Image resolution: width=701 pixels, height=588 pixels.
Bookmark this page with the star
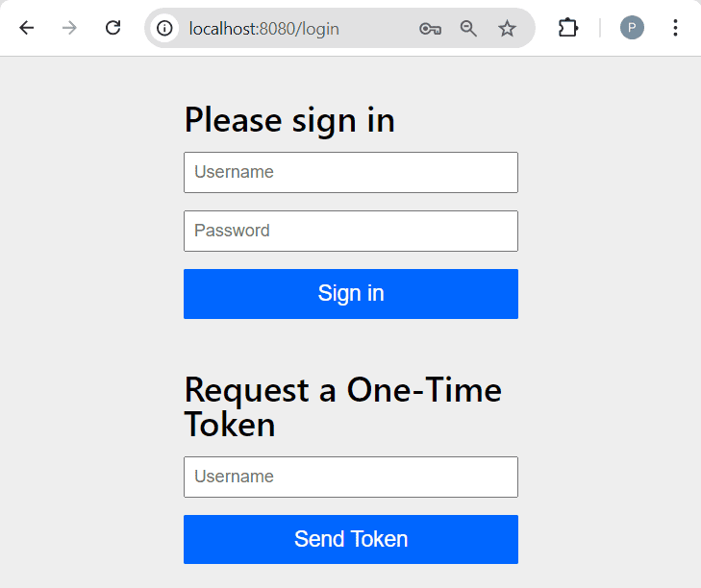[507, 29]
